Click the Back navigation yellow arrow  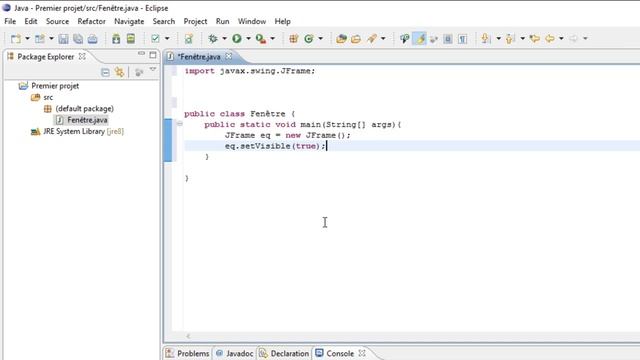[x=550, y=39]
